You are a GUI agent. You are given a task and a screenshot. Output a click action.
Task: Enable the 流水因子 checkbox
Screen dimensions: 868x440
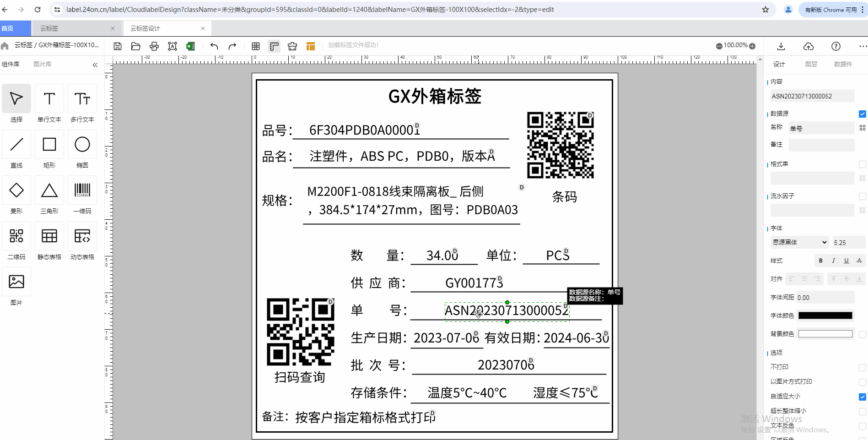tap(863, 196)
